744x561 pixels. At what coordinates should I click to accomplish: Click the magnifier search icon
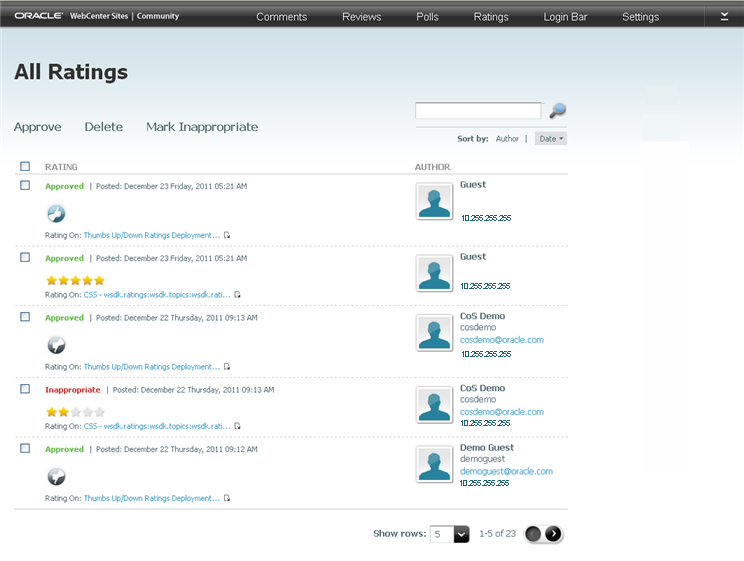pyautogui.click(x=558, y=111)
